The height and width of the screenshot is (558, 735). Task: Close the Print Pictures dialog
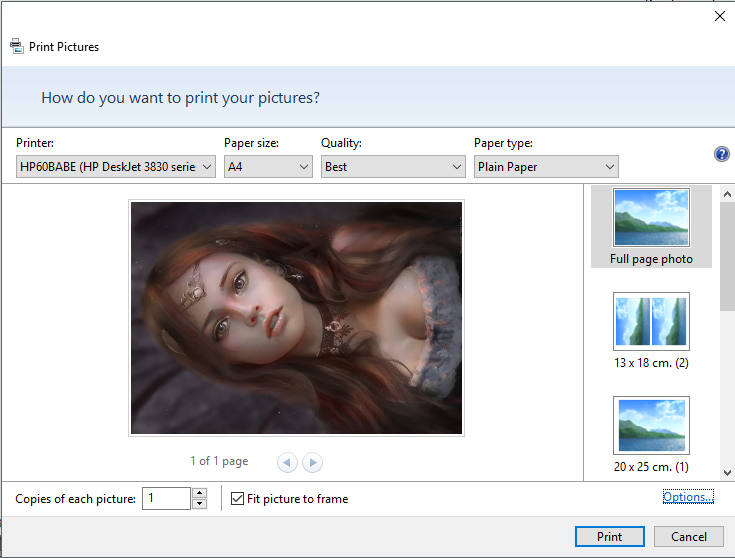(720, 16)
